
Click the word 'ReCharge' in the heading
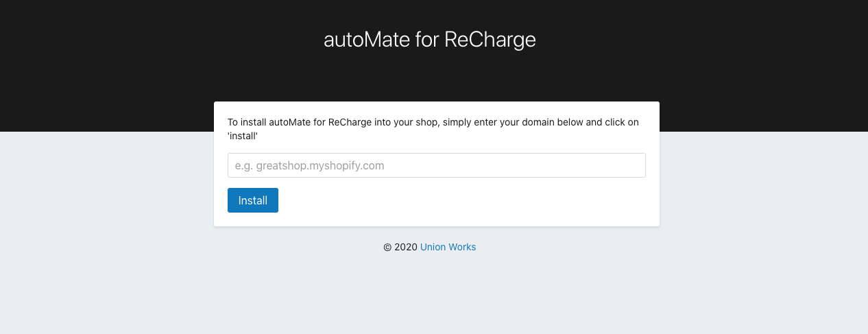490,40
